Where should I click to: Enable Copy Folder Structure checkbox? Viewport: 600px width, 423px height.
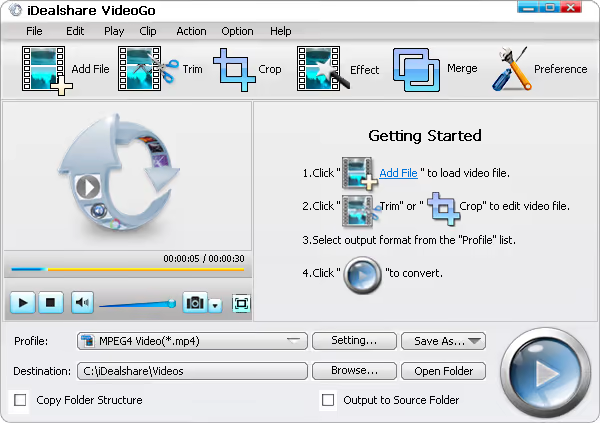[x=21, y=400]
